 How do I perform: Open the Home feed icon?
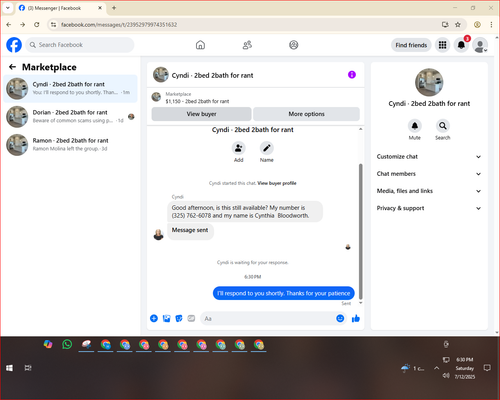[x=200, y=45]
